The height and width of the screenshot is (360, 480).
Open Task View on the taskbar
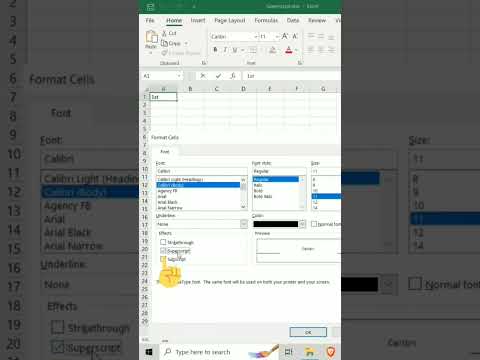(x=289, y=352)
